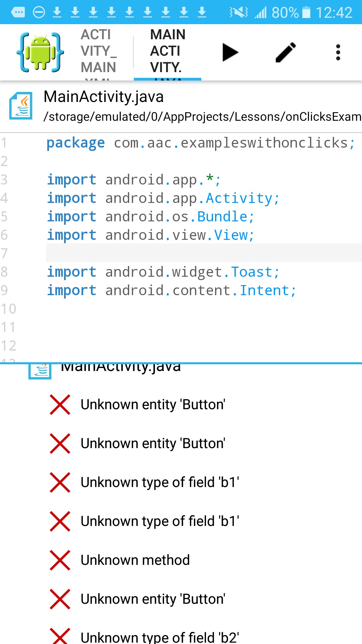Viewport: 362px width, 644px height.
Task: Run the app with play button
Action: [x=230, y=52]
